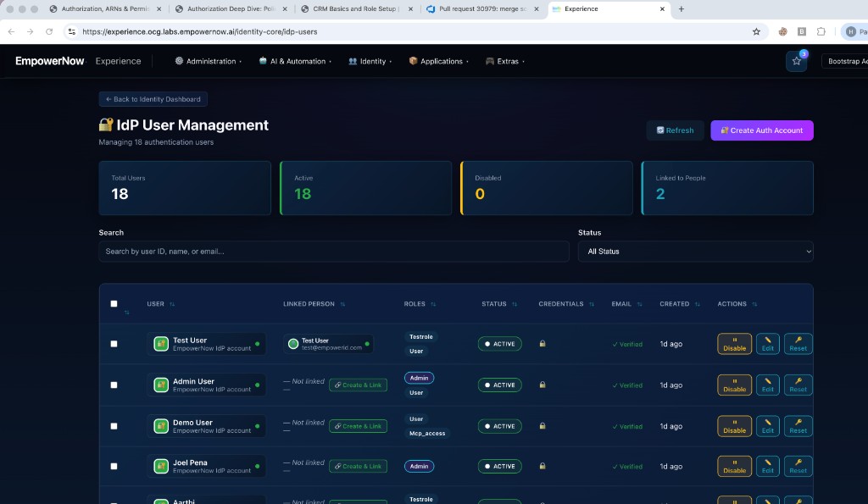Screen dimensions: 868x504
Task: Sort by the Email column sort icon
Action: [639, 304]
